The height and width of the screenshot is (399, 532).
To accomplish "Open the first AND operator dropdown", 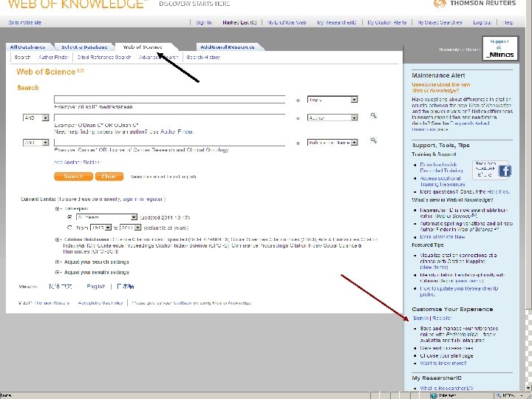I will pos(36,117).
